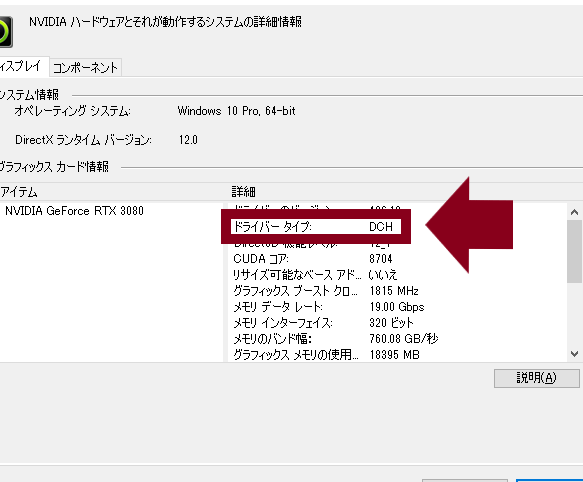Select the グラフィックス ブースト クロ 1815 MHz row
The image size is (583, 482).
click(326, 291)
